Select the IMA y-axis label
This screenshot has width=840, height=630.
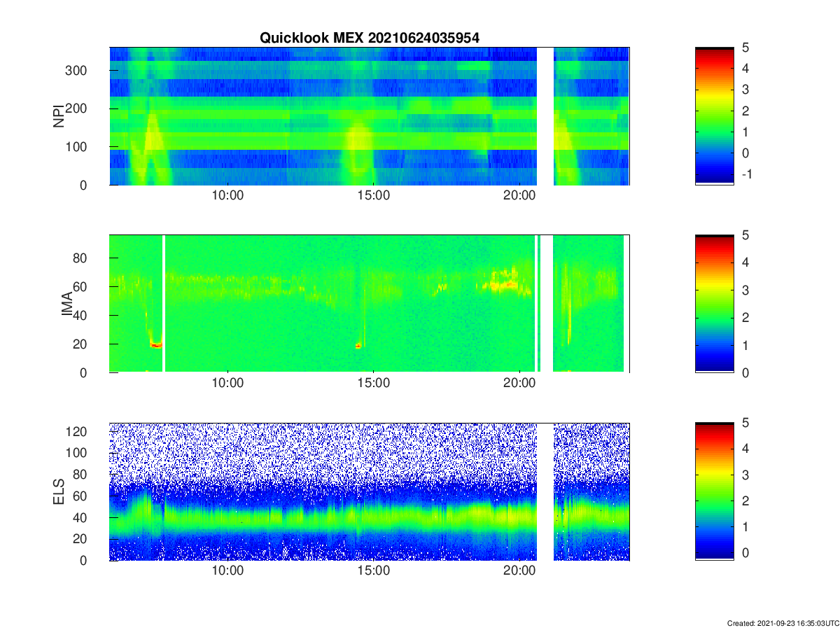(67, 304)
